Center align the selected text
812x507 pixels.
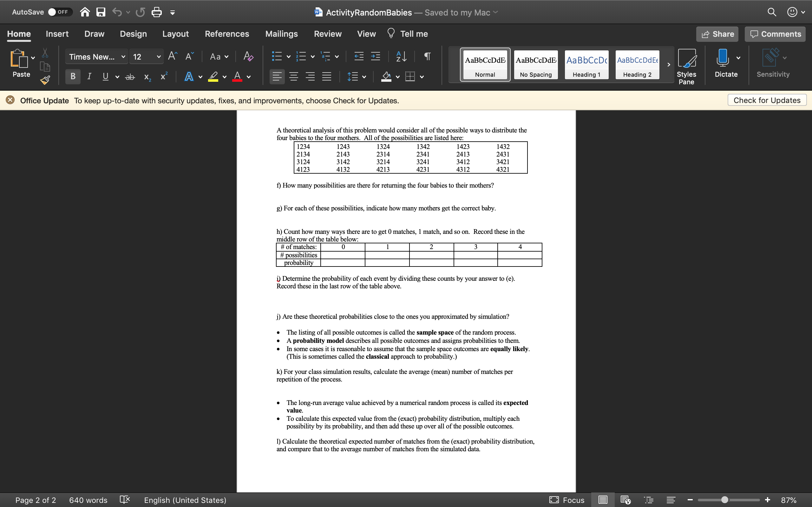pos(294,76)
